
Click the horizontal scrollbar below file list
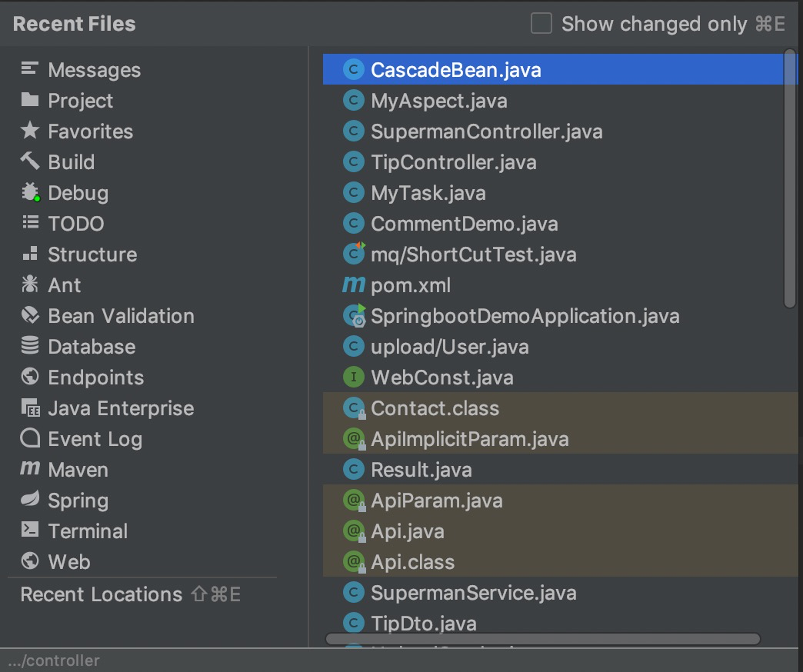pos(542,639)
